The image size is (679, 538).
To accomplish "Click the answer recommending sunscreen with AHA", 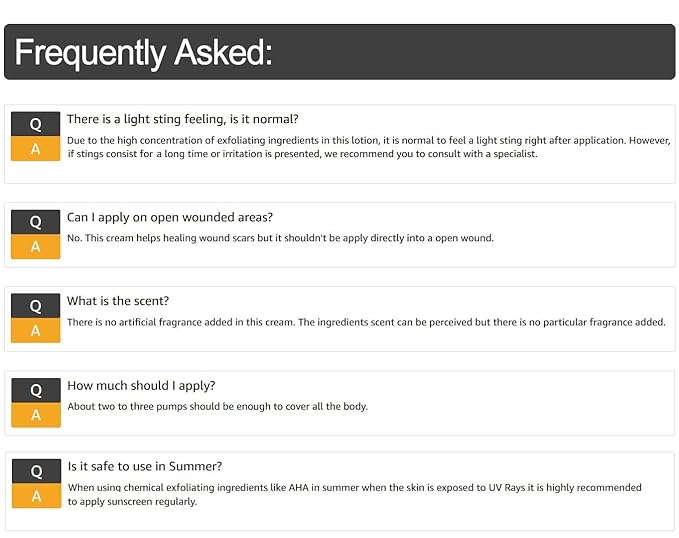I will pyautogui.click(x=354, y=494).
